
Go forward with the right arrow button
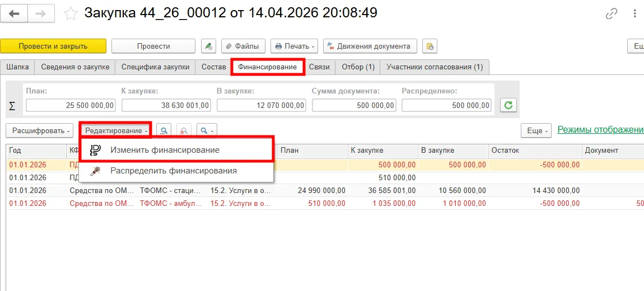(x=41, y=14)
